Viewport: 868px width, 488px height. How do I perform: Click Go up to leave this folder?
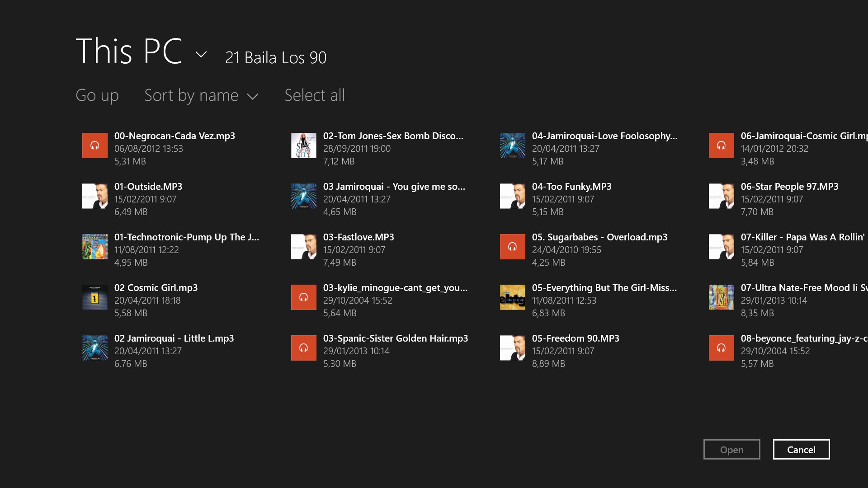point(97,95)
